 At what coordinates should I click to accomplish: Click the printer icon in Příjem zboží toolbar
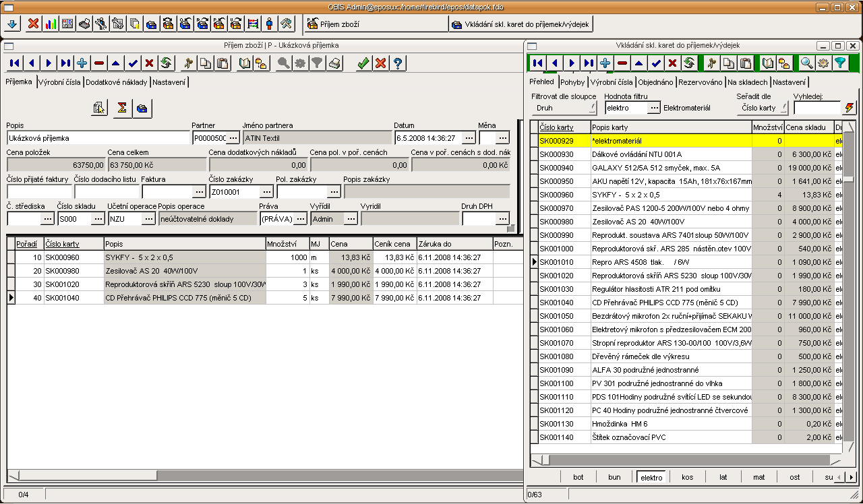pyautogui.click(x=335, y=63)
